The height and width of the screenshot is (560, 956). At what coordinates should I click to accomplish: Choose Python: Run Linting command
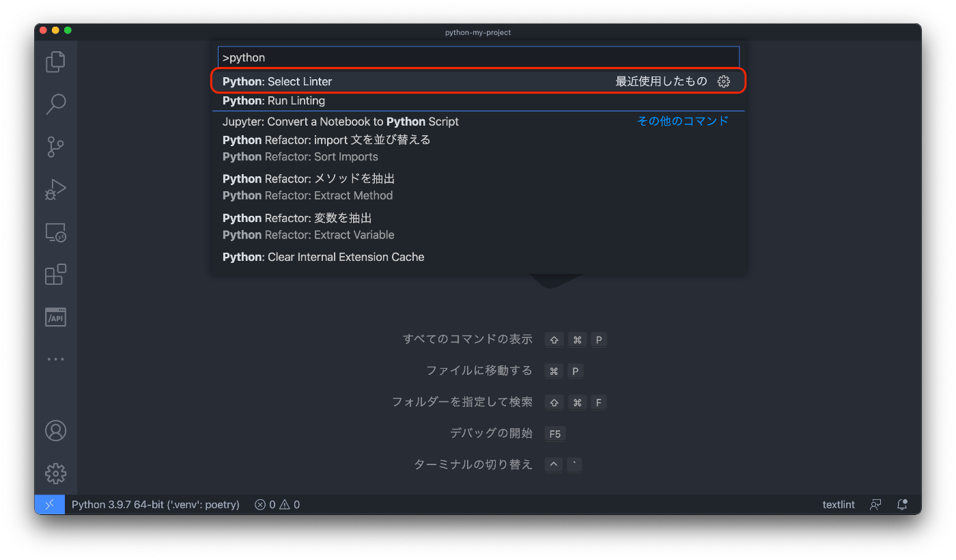point(478,100)
